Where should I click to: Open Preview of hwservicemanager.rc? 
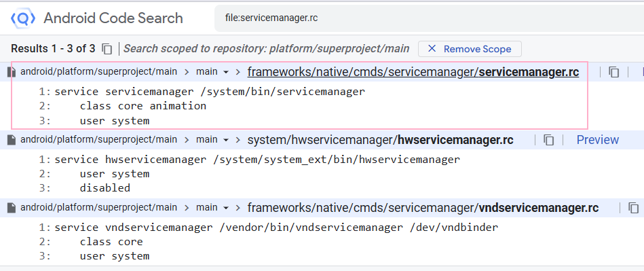[x=598, y=140]
